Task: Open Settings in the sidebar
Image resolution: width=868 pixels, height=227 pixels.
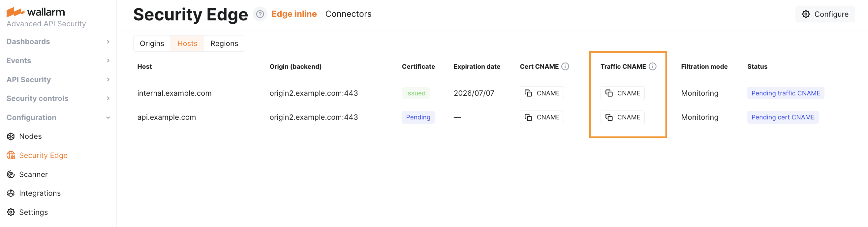Action: point(33,212)
